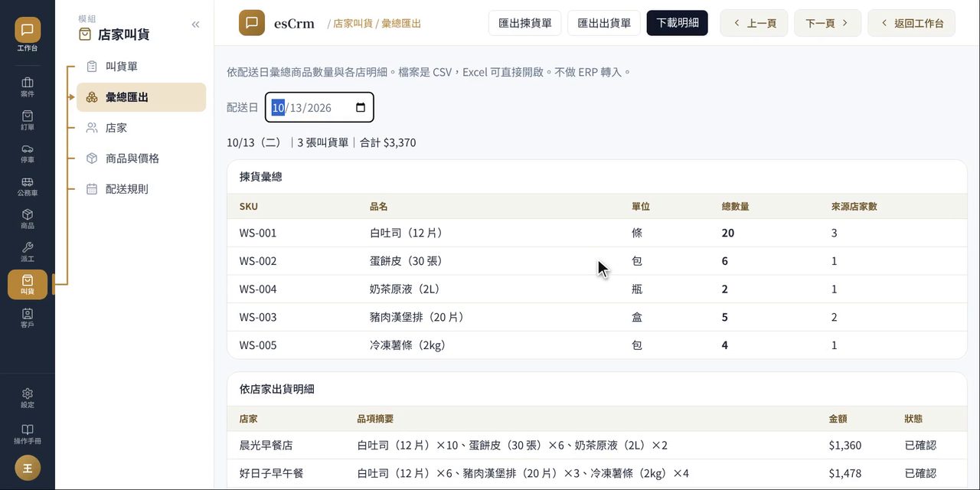Open 店家 menu item
The height and width of the screenshot is (490, 980).
141,128
